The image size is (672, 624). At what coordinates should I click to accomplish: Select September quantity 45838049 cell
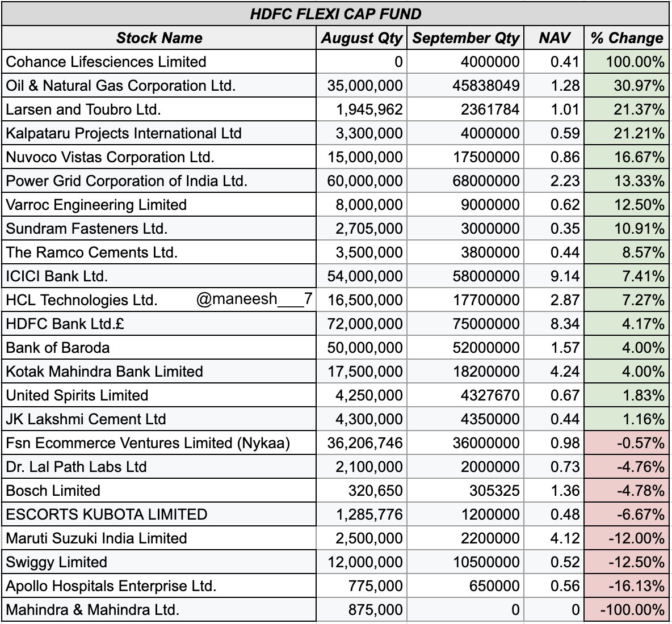[x=465, y=86]
